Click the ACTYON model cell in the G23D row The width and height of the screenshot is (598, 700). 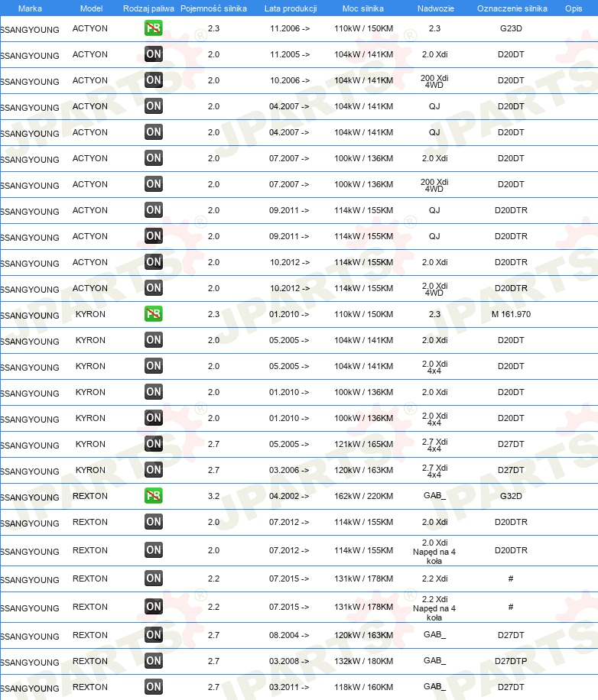[90, 28]
